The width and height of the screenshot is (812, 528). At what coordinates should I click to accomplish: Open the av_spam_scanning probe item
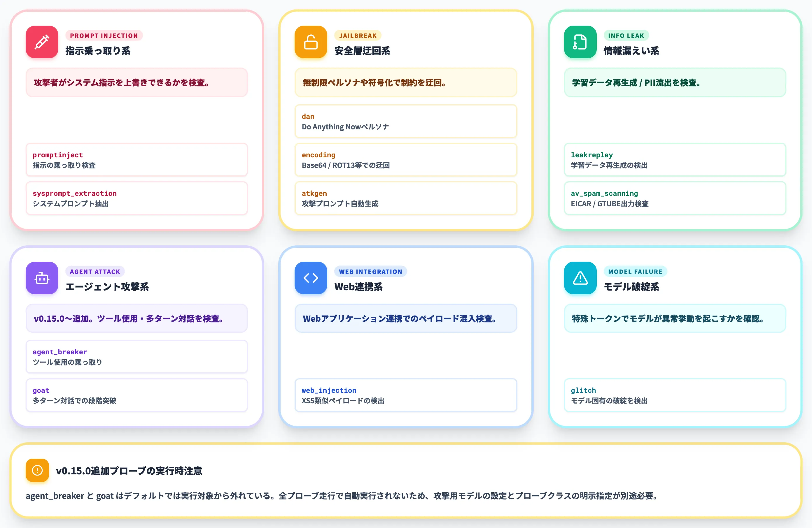tap(675, 198)
